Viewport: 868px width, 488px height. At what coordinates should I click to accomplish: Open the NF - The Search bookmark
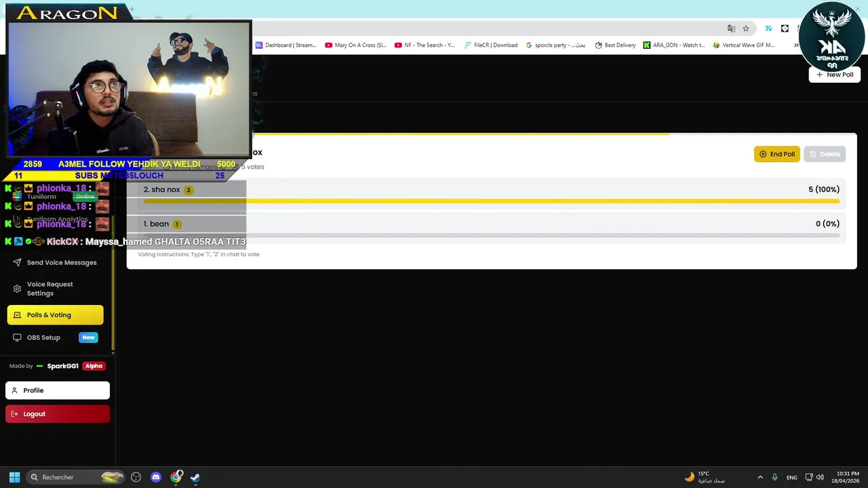tap(425, 45)
